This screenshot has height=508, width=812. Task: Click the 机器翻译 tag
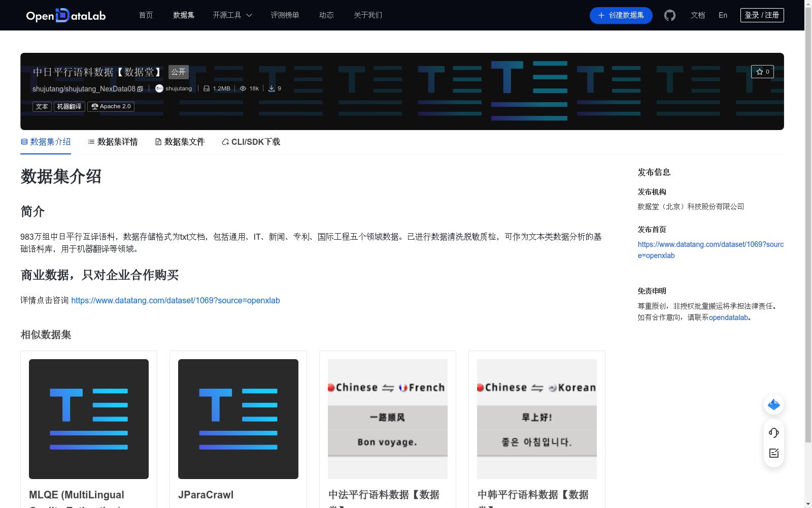(70, 107)
